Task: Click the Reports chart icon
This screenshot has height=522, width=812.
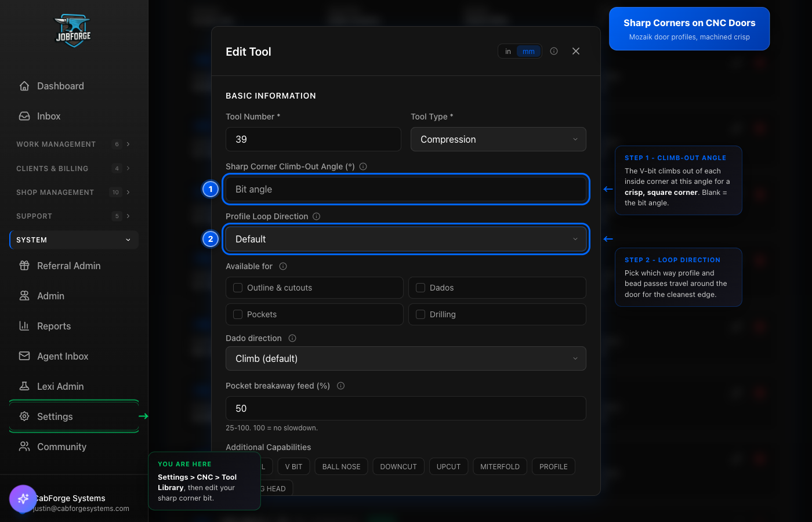Action: tap(24, 326)
